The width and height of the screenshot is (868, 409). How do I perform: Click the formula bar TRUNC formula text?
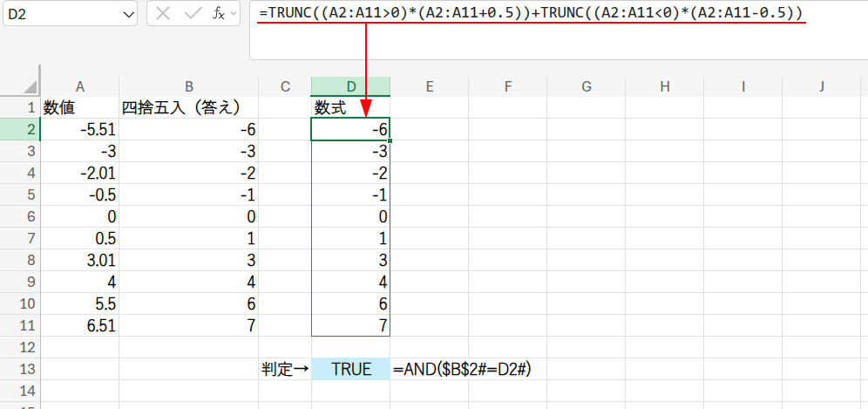pyautogui.click(x=530, y=13)
